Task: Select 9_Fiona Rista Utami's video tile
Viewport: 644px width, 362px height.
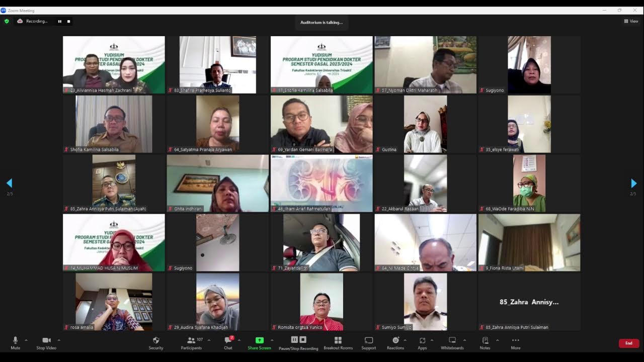Action: 529,243
